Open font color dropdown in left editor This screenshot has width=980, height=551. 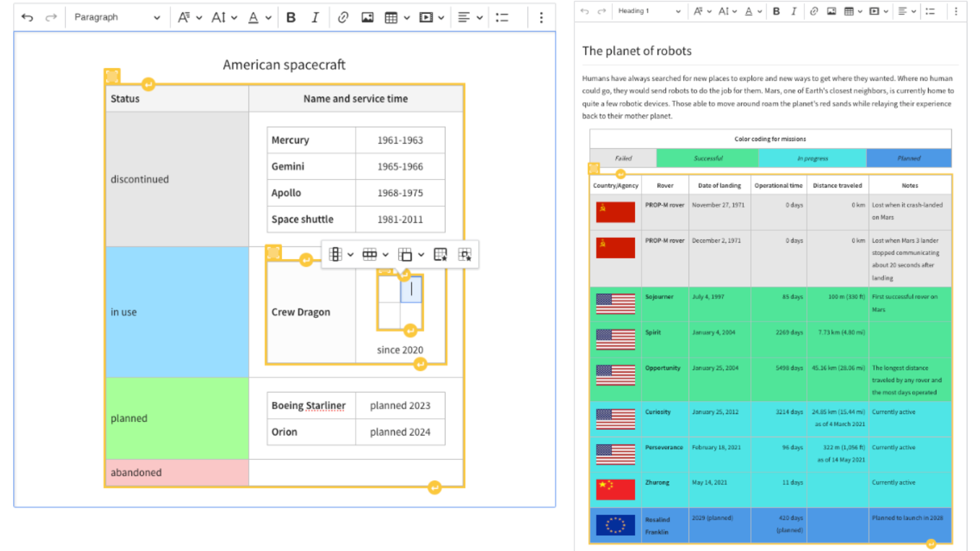click(259, 17)
